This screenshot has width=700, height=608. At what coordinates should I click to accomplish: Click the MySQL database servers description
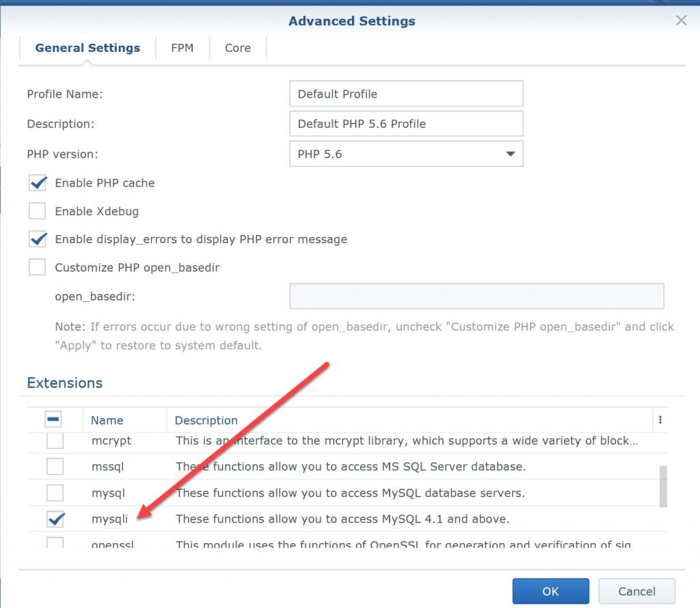(x=351, y=493)
